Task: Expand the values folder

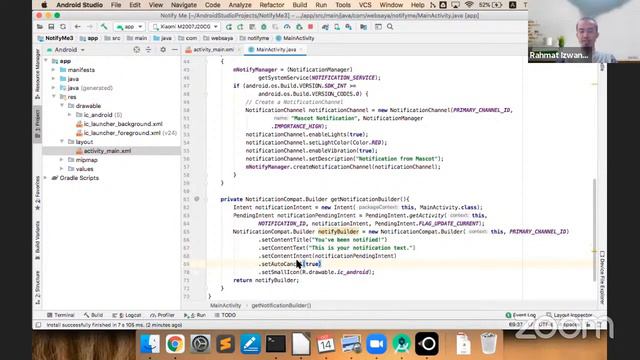Action: [x=62, y=169]
